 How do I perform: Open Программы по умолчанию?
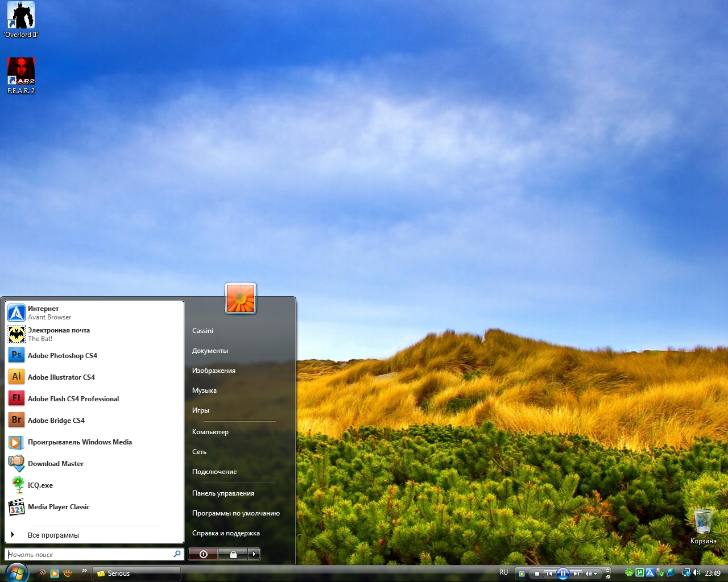pos(235,513)
